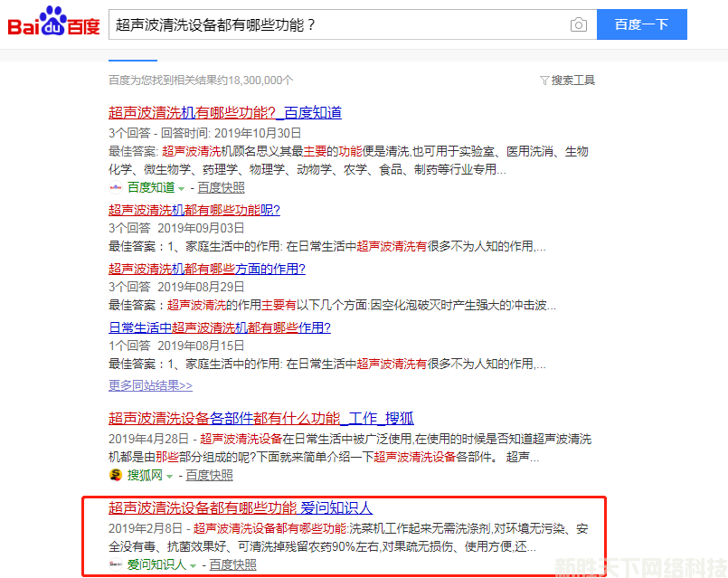This screenshot has width=728, height=578.
Task: Open the 日常生活中超声波清洗机都有哪些作用? link
Action: [x=219, y=327]
